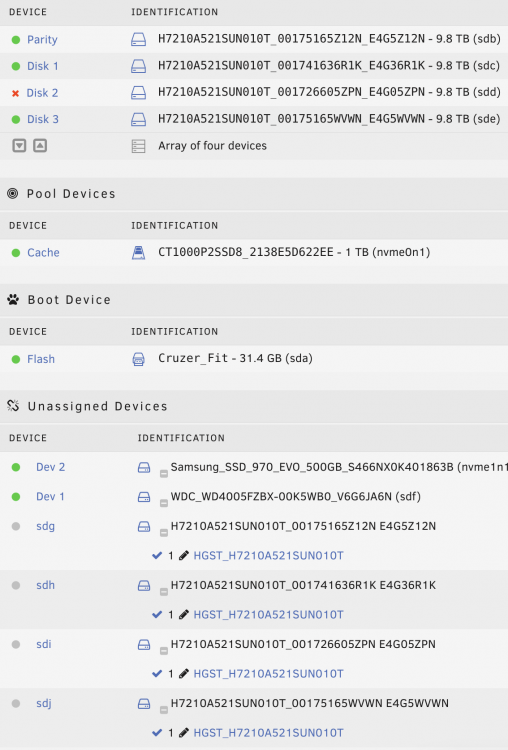Click the HGST_H7210A521SUN010T partition link under sdh
The image size is (508, 750).
point(268,615)
